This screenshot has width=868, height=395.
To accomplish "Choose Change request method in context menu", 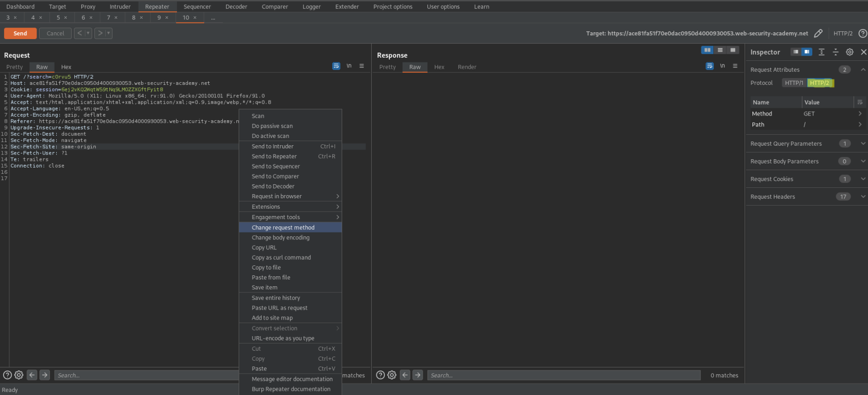I will (x=290, y=227).
